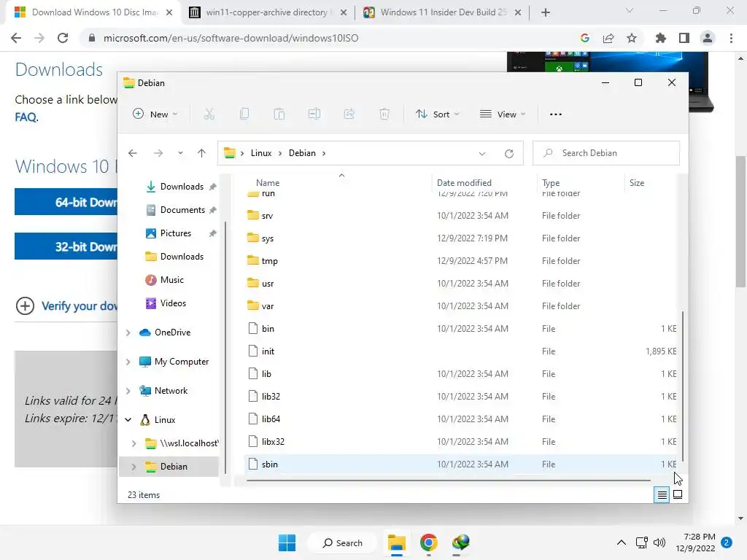
Task: Open recent locations dropdown arrow
Action: pos(180,153)
